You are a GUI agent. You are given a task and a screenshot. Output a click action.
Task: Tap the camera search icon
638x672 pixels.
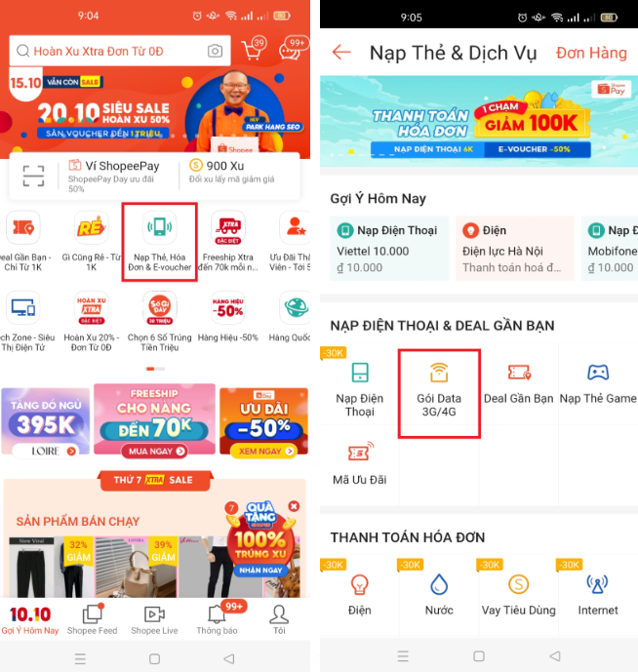(x=215, y=51)
